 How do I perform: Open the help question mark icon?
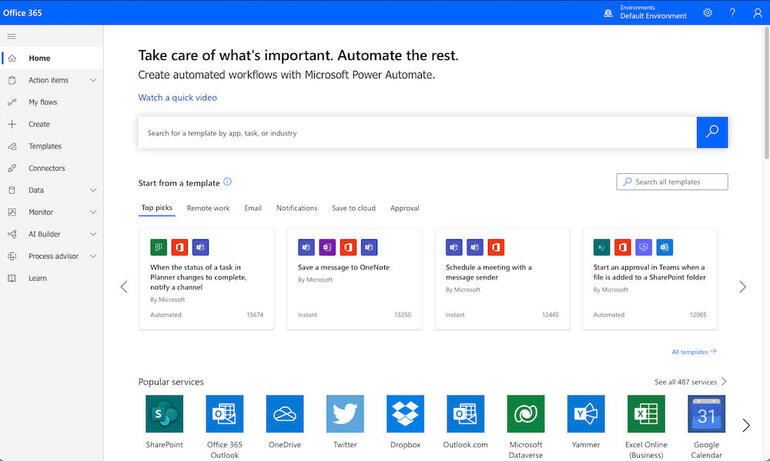point(733,13)
